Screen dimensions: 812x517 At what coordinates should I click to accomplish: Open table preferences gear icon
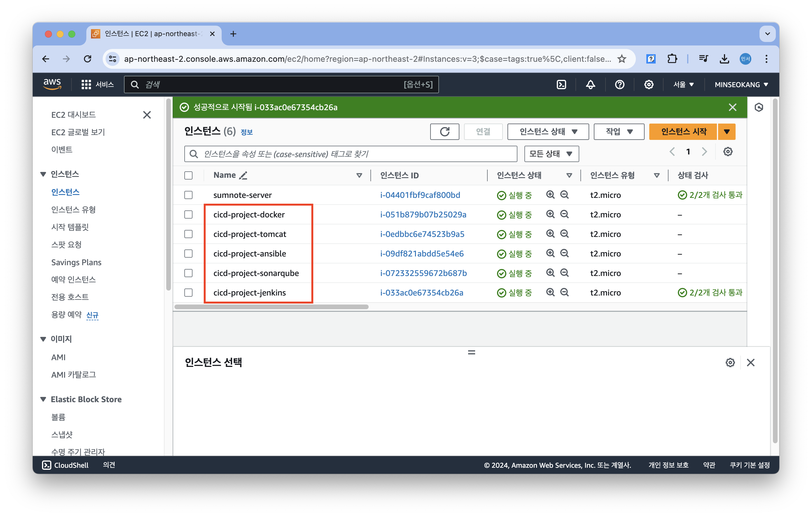(728, 152)
